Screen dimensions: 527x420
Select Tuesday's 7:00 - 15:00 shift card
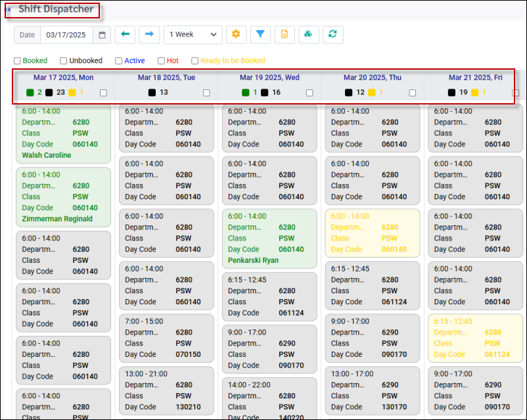[166, 338]
